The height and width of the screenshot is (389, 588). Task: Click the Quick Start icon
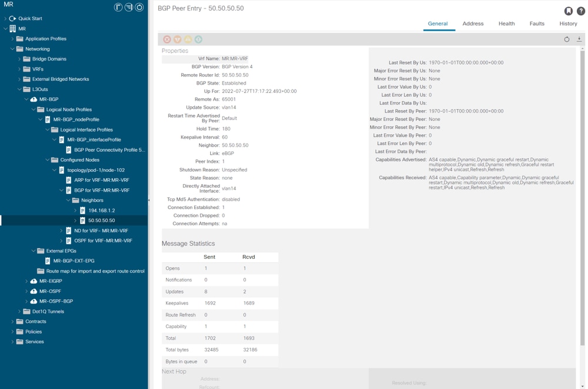pos(13,18)
